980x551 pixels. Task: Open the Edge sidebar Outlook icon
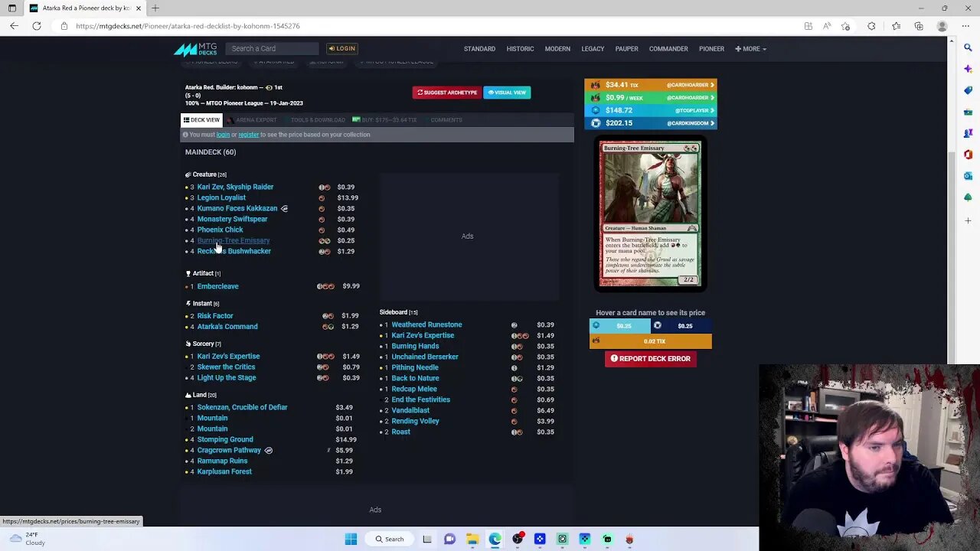click(x=968, y=176)
